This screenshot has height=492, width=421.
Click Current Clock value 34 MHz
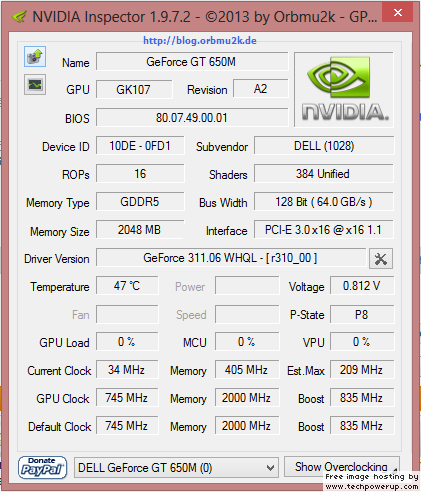tap(127, 370)
